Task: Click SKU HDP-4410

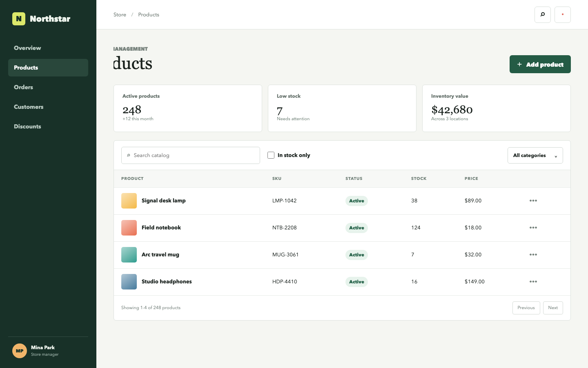Action: [x=285, y=282]
